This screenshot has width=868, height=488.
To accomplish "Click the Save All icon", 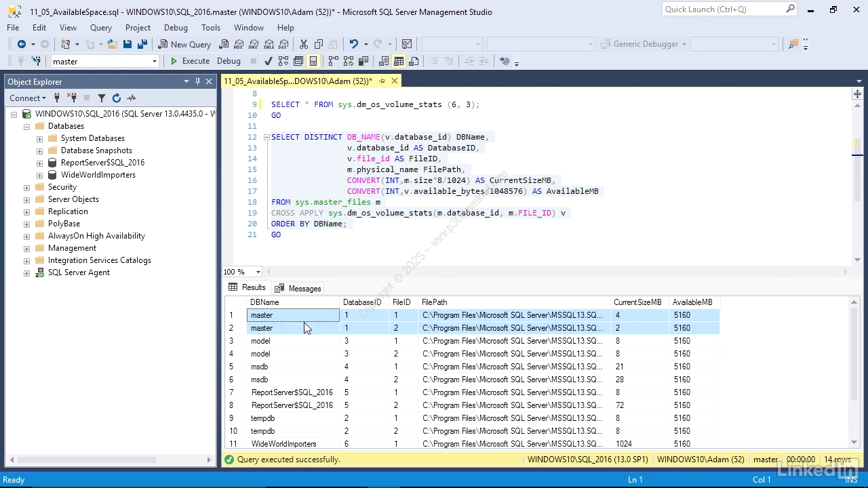I will pyautogui.click(x=142, y=44).
